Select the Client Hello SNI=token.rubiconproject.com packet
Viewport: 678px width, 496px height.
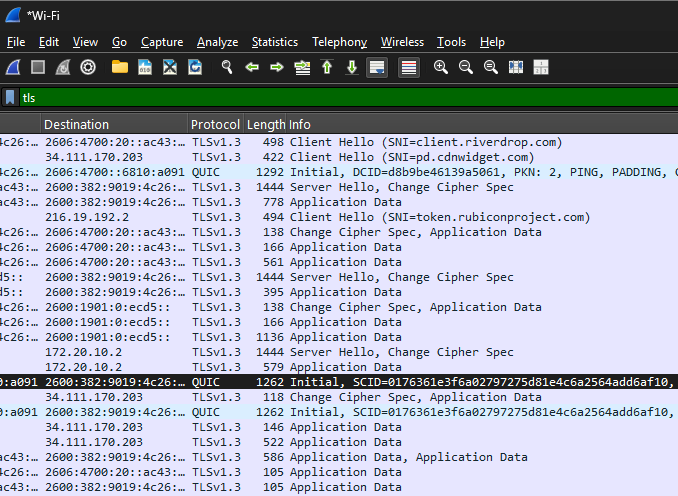pyautogui.click(x=339, y=217)
